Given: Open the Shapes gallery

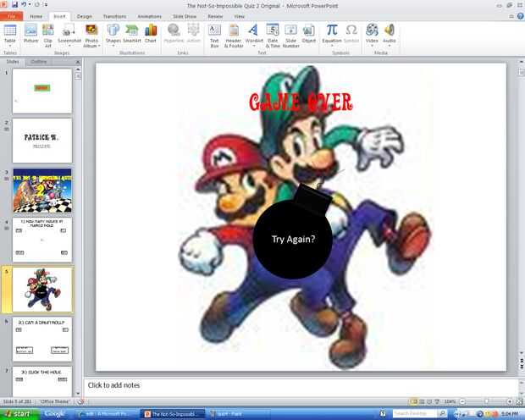Looking at the screenshot, I should (x=113, y=36).
